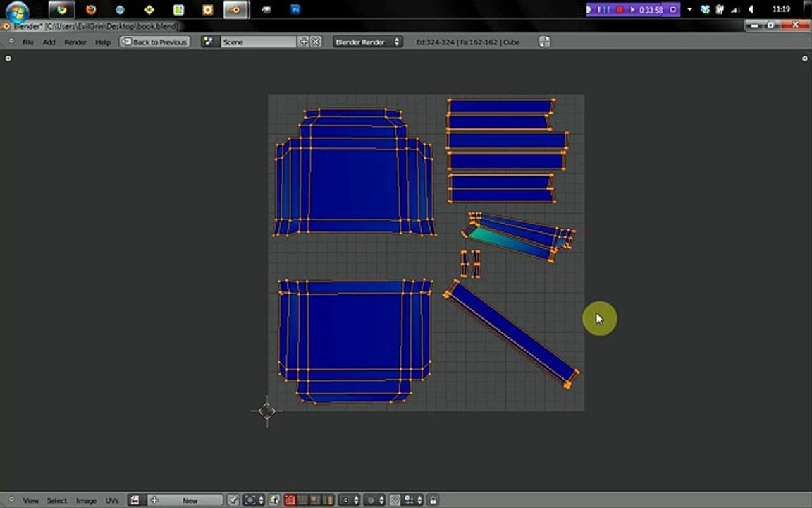Open the scene browse icon dropdown
Image resolution: width=812 pixels, height=508 pixels.
209,42
